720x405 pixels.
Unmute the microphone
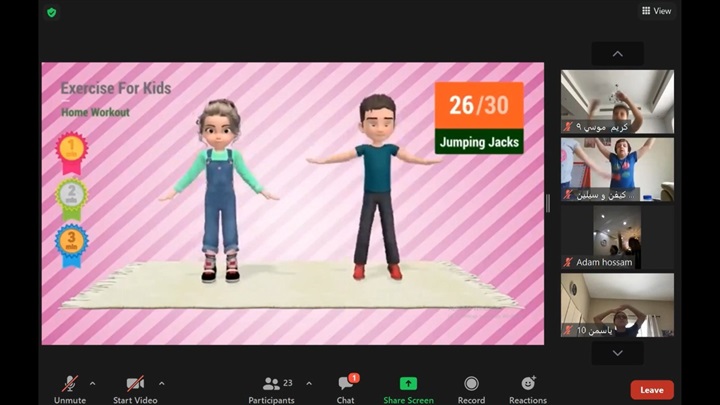[x=70, y=389]
